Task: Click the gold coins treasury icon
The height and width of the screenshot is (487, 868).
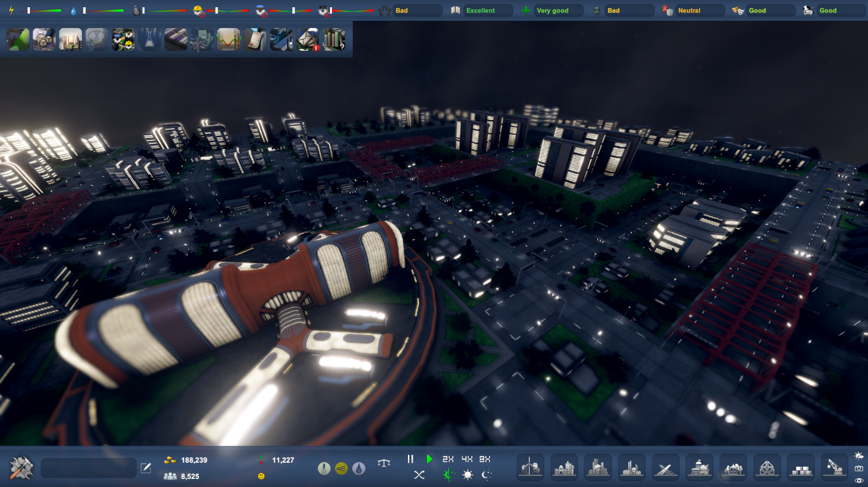Action: pos(170,460)
